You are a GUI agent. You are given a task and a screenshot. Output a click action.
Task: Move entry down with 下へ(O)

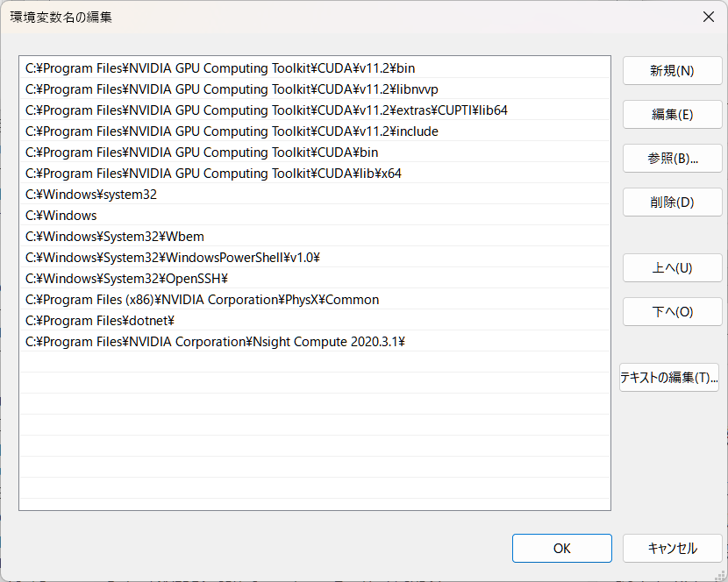pos(672,311)
